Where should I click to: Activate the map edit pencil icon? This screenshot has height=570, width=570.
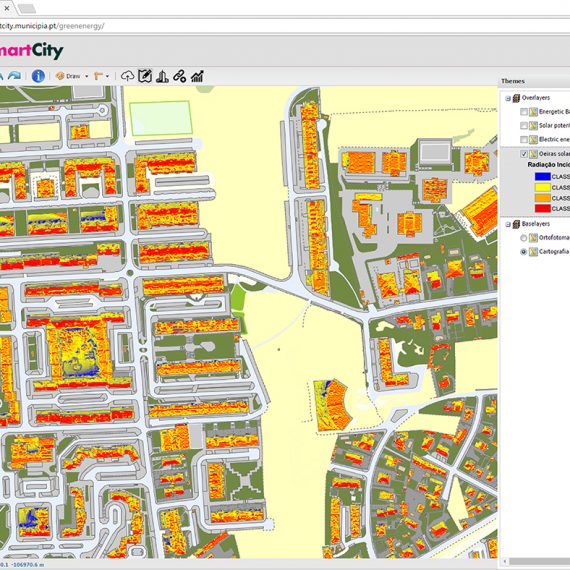145,76
